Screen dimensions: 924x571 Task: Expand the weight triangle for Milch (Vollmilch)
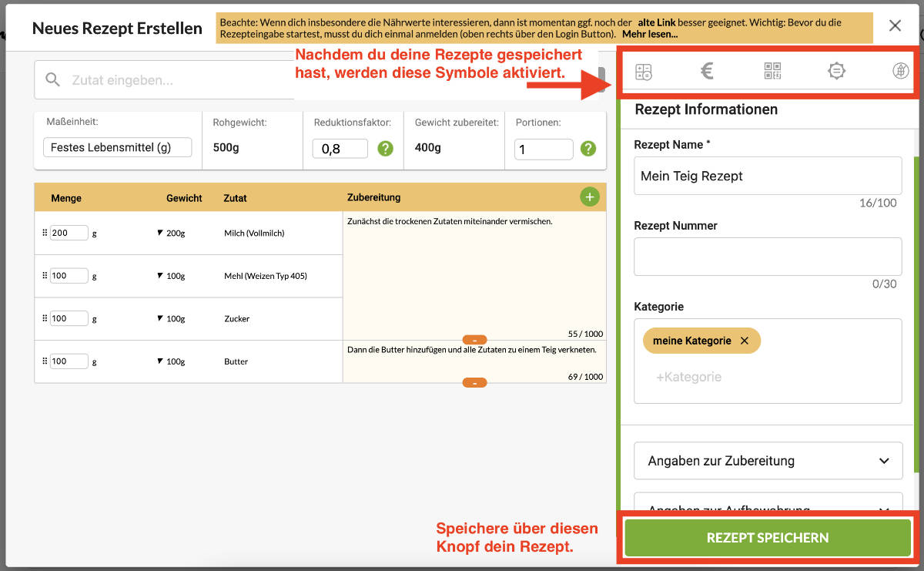click(159, 233)
